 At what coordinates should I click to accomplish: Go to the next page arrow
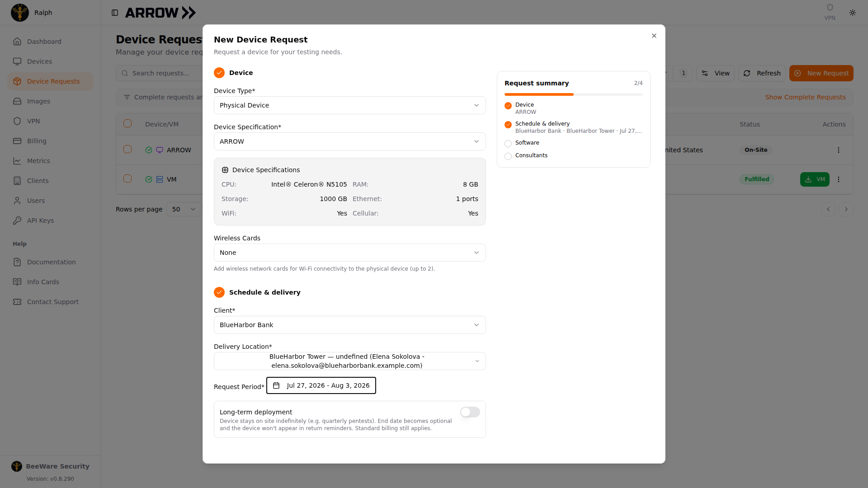click(846, 209)
